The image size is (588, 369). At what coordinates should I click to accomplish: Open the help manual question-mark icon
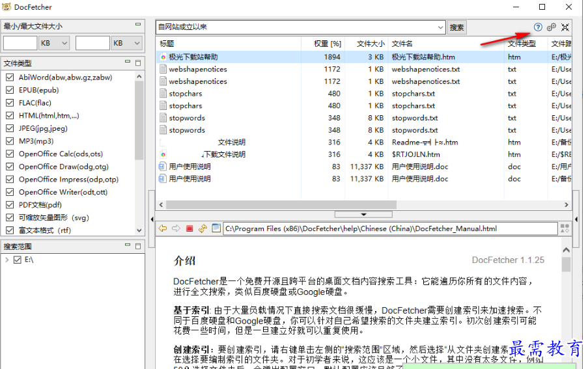[x=538, y=27]
